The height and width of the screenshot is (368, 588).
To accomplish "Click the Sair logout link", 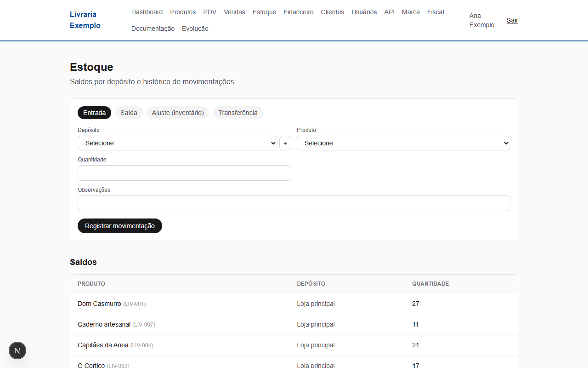I will tap(512, 20).
